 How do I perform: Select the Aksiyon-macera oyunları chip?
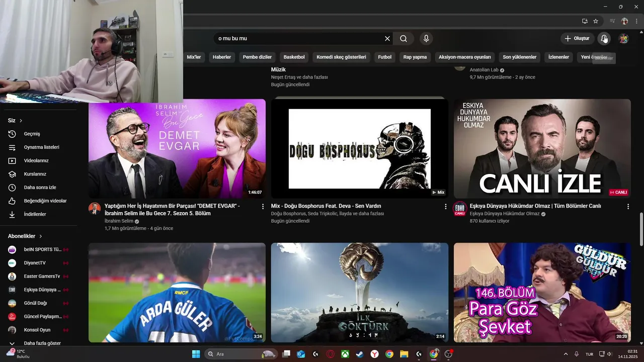[465, 57]
